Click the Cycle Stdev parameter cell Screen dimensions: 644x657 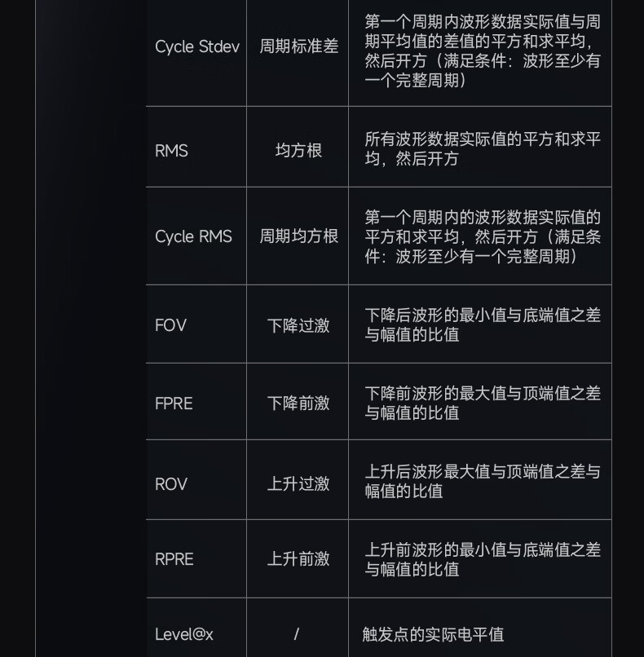click(196, 47)
